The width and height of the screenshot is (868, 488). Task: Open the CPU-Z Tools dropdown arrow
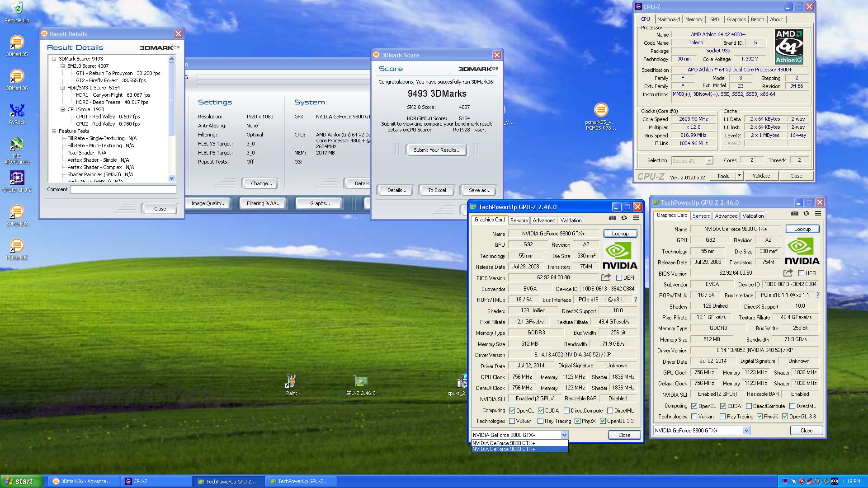click(739, 176)
